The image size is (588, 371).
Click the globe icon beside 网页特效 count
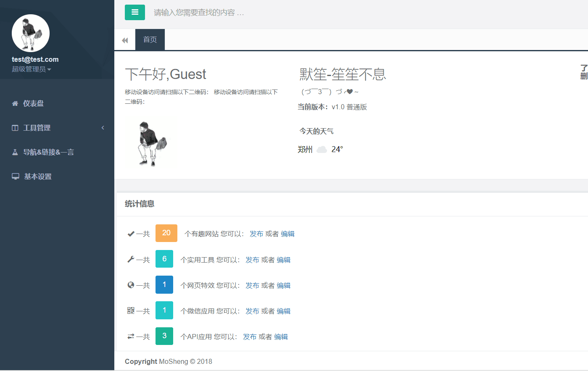point(131,285)
